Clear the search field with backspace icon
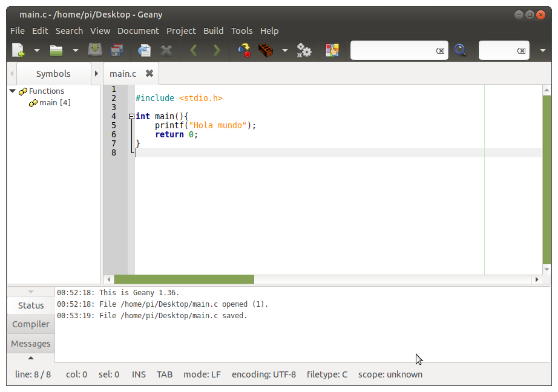 [440, 51]
